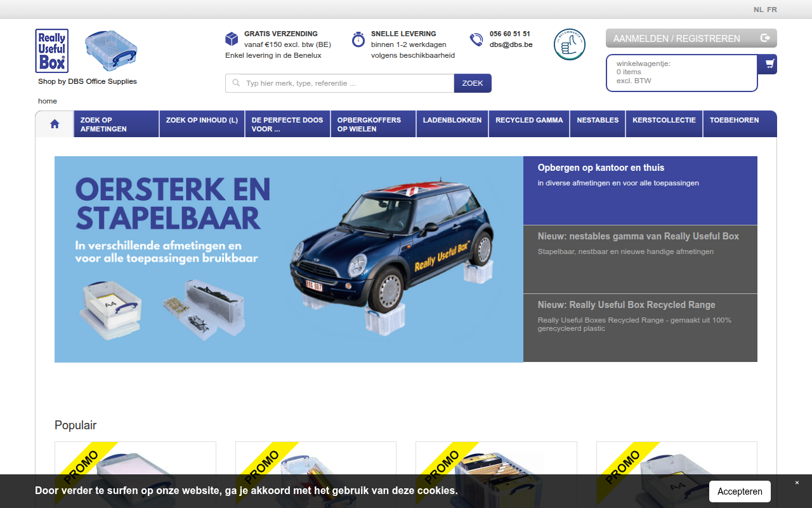Open the De perfecte doos voor menu

[x=287, y=124]
